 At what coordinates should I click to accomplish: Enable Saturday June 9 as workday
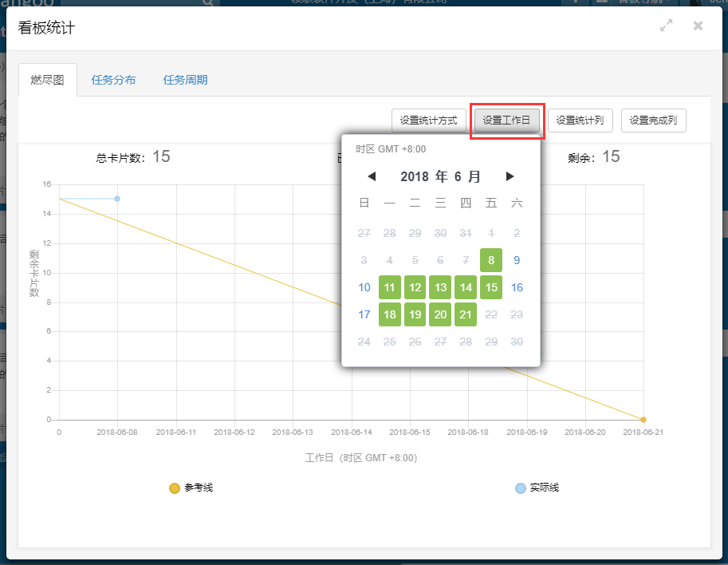[x=517, y=260]
